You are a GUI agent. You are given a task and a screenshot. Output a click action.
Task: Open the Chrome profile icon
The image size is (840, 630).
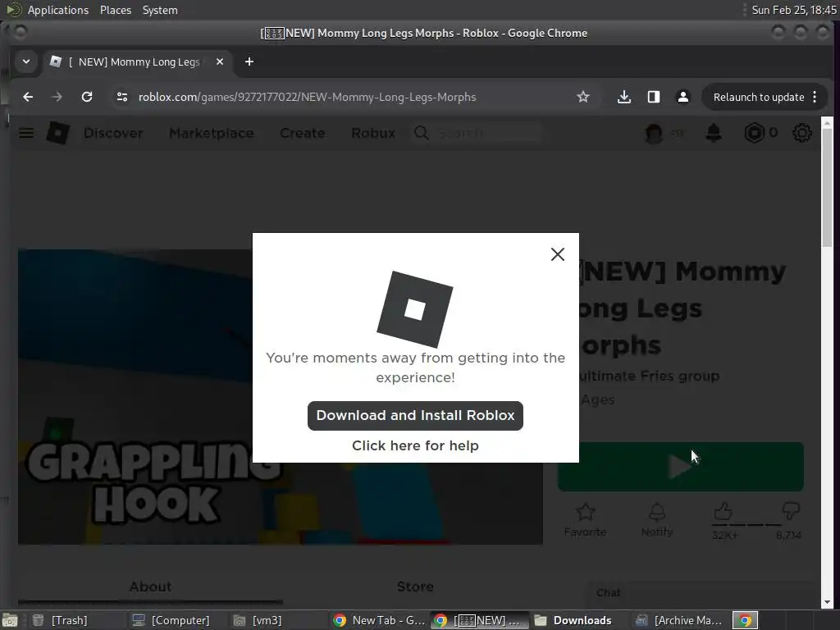683,97
